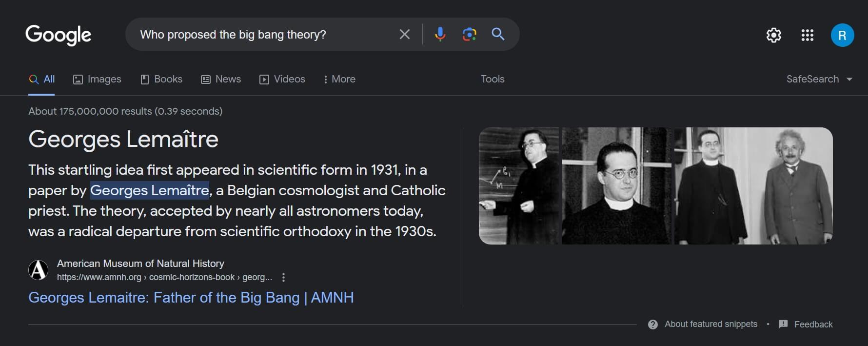
Task: Click the Feedback link
Action: pyautogui.click(x=813, y=325)
